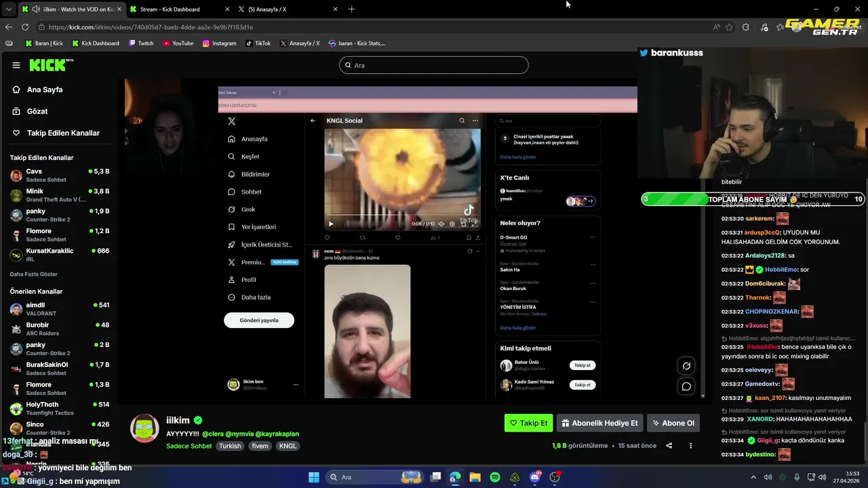Open Gözat in the Kick sidebar

pos(31,111)
